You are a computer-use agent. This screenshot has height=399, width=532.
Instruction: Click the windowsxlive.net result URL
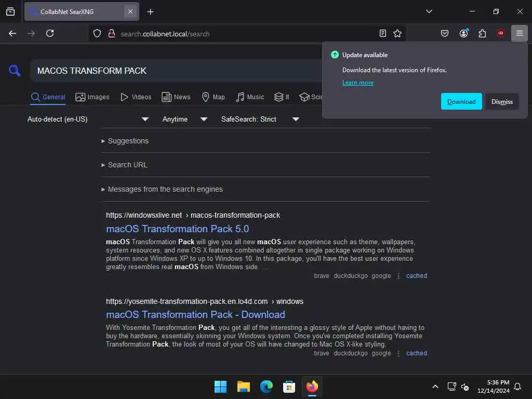pos(193,215)
